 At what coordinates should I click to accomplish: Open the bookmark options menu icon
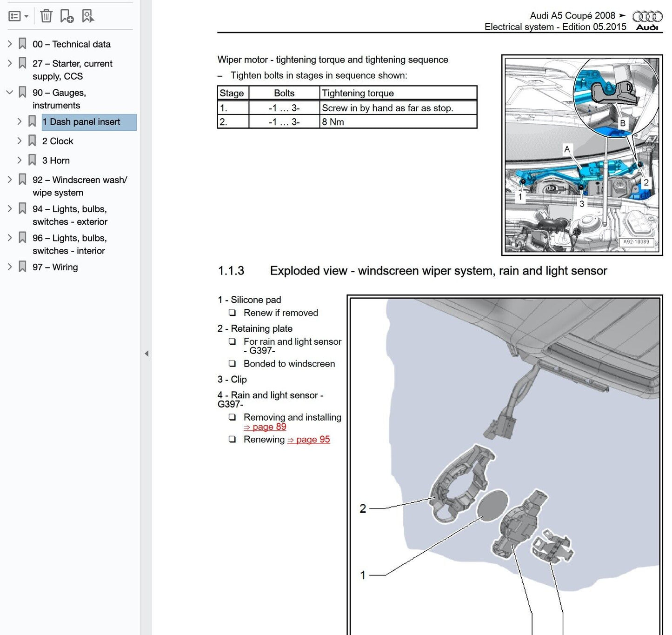pyautogui.click(x=18, y=16)
